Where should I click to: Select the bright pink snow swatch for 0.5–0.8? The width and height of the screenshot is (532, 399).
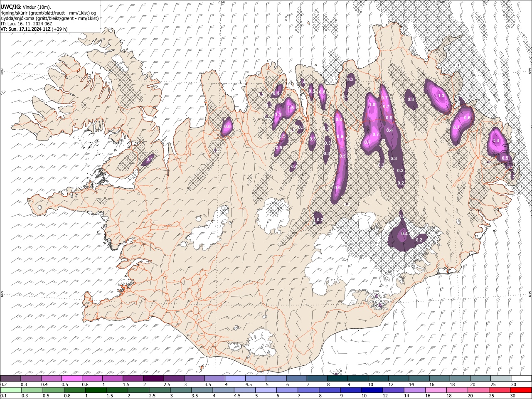pyautogui.click(x=71, y=378)
